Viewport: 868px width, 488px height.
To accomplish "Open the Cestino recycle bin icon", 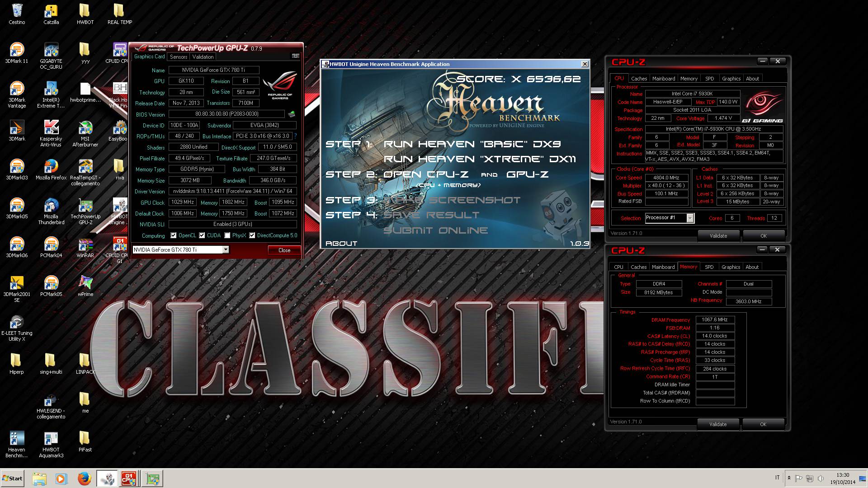I will 17,14.
